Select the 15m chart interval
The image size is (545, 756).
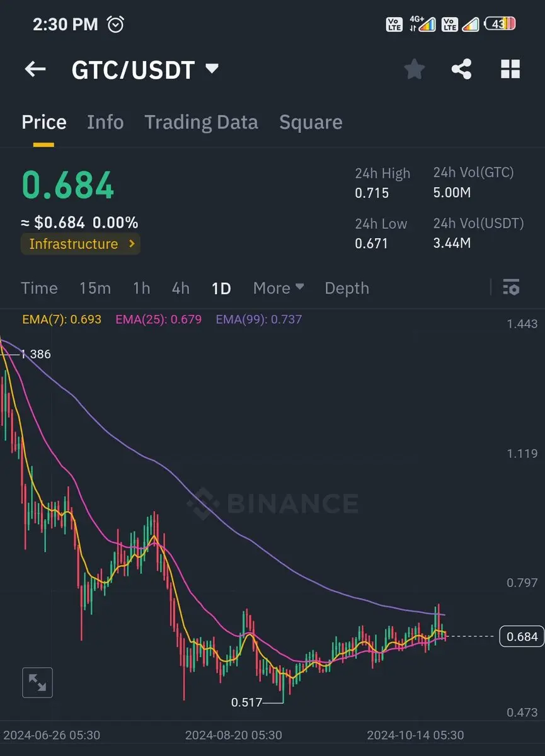[x=95, y=288]
